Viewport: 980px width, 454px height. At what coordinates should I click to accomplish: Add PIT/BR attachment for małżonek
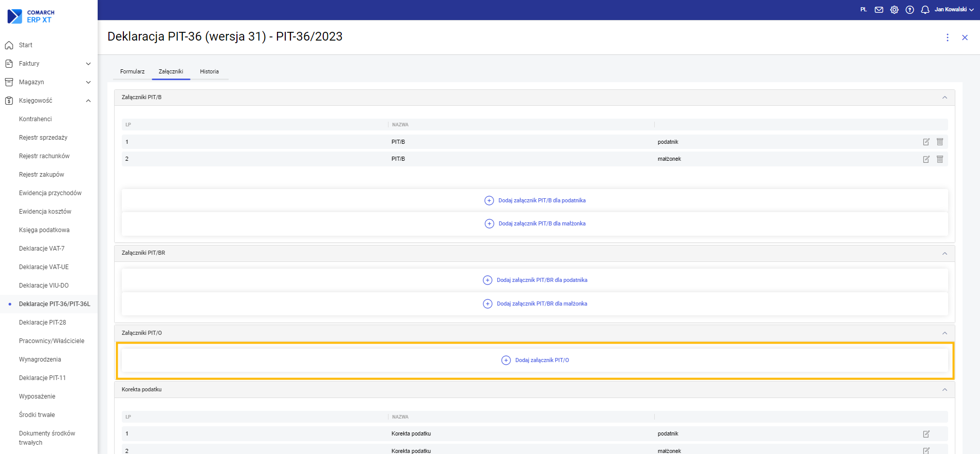pyautogui.click(x=535, y=304)
